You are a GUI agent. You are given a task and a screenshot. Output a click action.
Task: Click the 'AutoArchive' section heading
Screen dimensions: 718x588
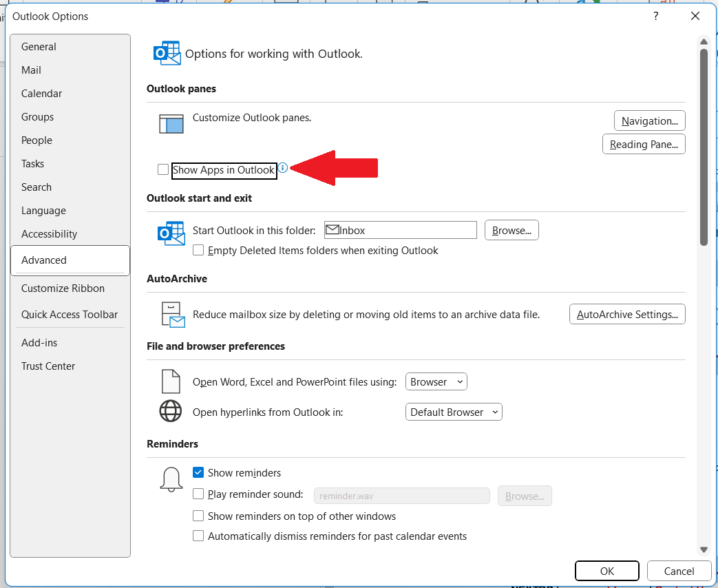pyautogui.click(x=177, y=278)
